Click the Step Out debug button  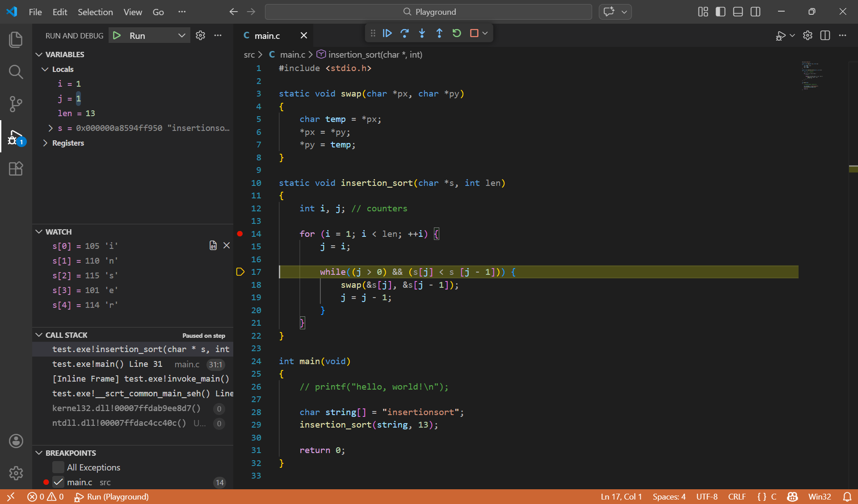click(x=439, y=33)
